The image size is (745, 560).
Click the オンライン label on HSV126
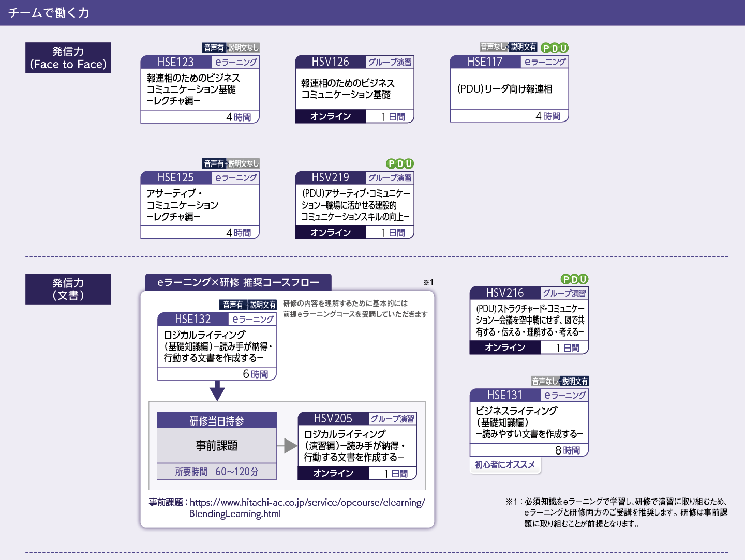[x=331, y=116]
